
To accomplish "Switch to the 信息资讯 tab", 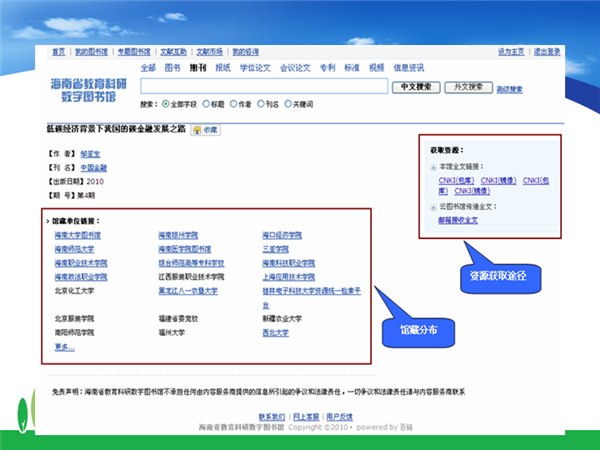I will click(x=409, y=68).
